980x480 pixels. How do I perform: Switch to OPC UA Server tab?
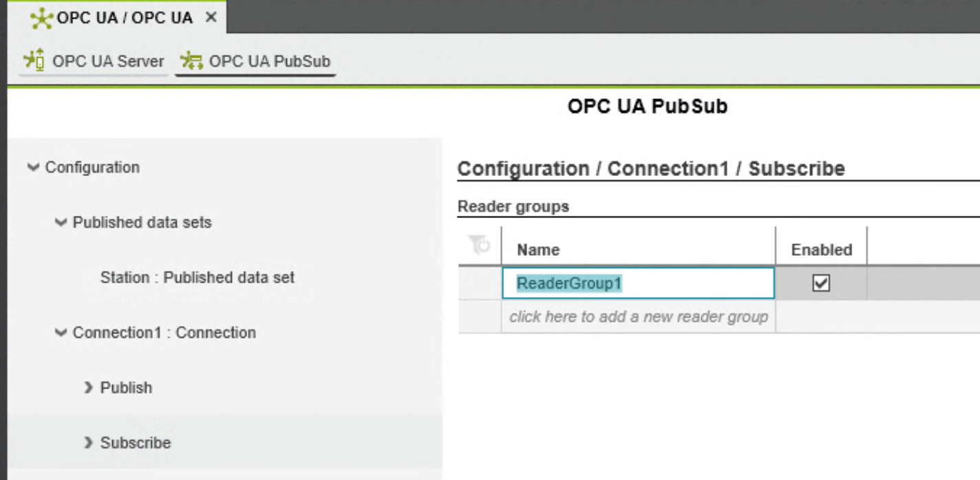(x=94, y=61)
